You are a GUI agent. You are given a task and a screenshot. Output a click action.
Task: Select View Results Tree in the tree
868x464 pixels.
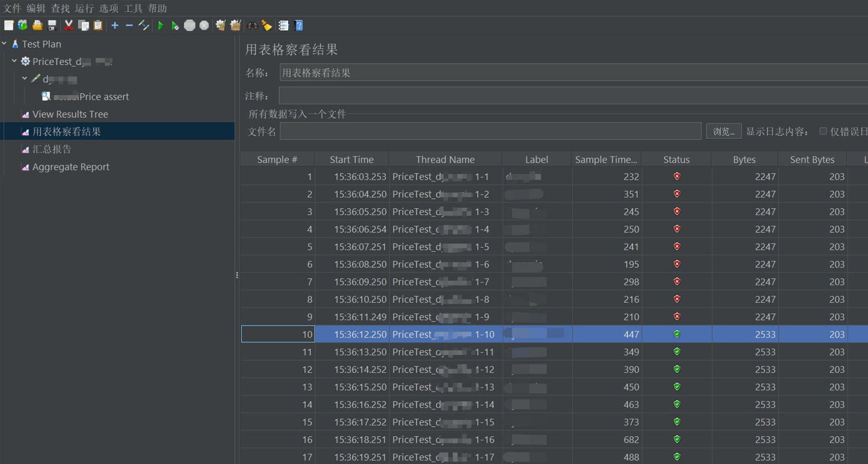[70, 114]
